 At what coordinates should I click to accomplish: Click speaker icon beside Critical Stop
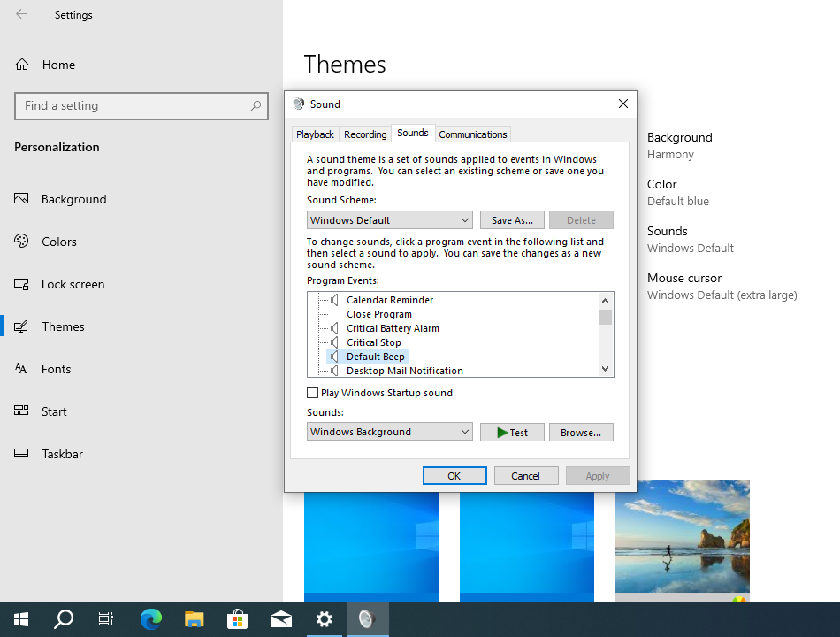(334, 342)
